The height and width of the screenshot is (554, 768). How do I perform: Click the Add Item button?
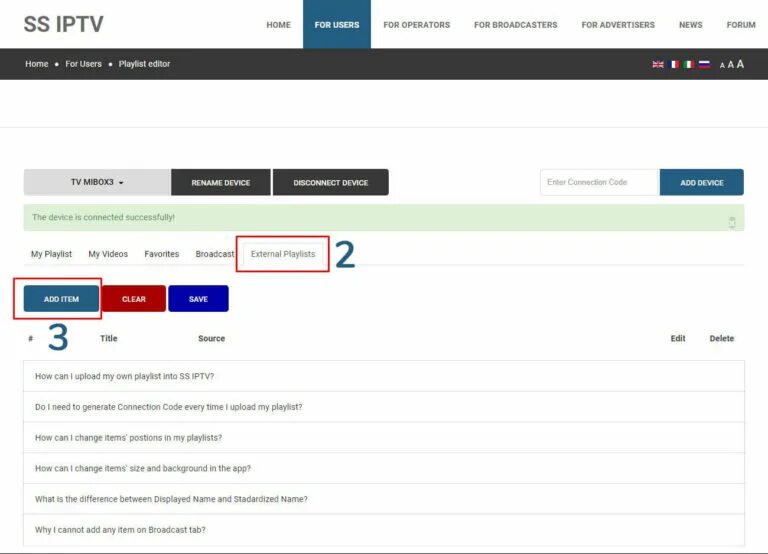click(61, 299)
